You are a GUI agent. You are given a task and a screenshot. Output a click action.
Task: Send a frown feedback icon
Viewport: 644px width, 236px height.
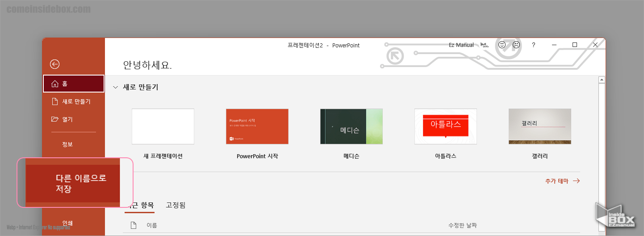click(x=516, y=45)
